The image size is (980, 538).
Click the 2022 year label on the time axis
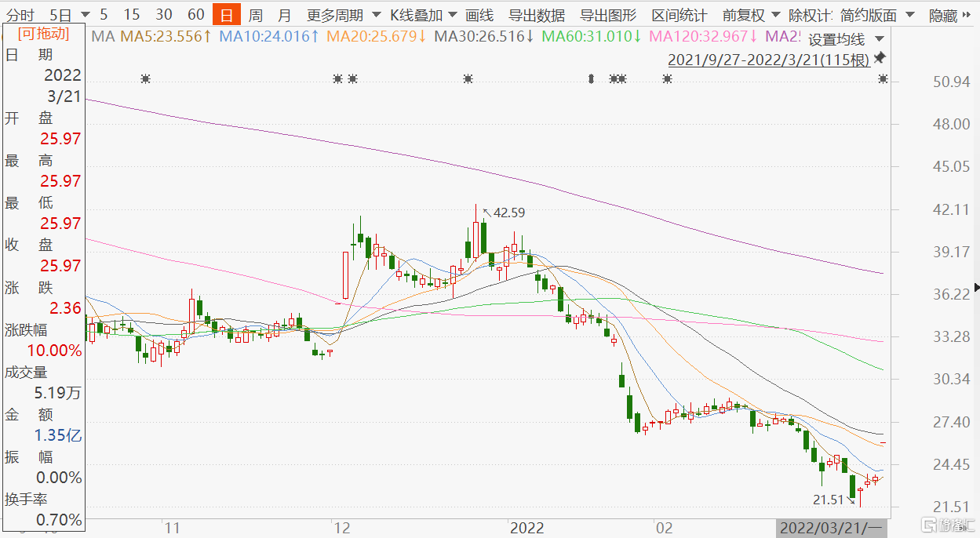[526, 528]
